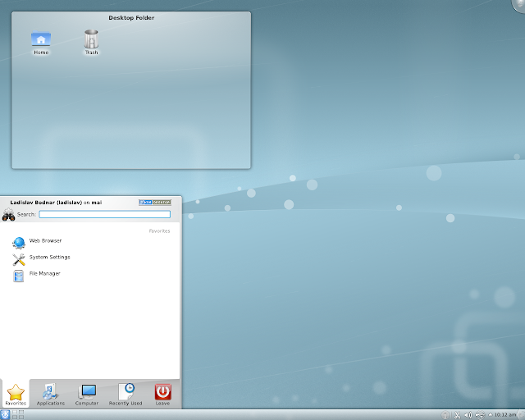Click the Search field in the launcher menu
Image resolution: width=525 pixels, height=420 pixels.
[104, 214]
